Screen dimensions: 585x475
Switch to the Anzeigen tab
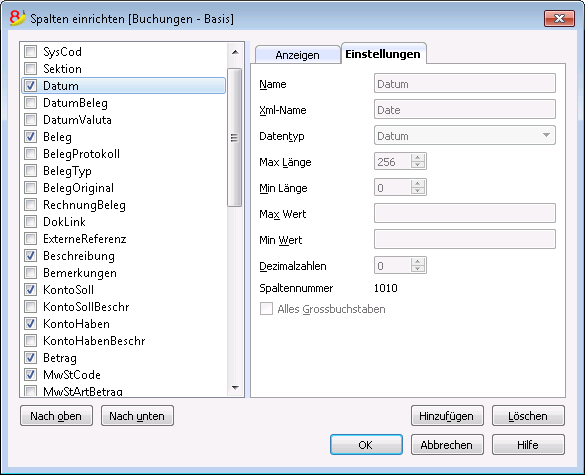297,55
